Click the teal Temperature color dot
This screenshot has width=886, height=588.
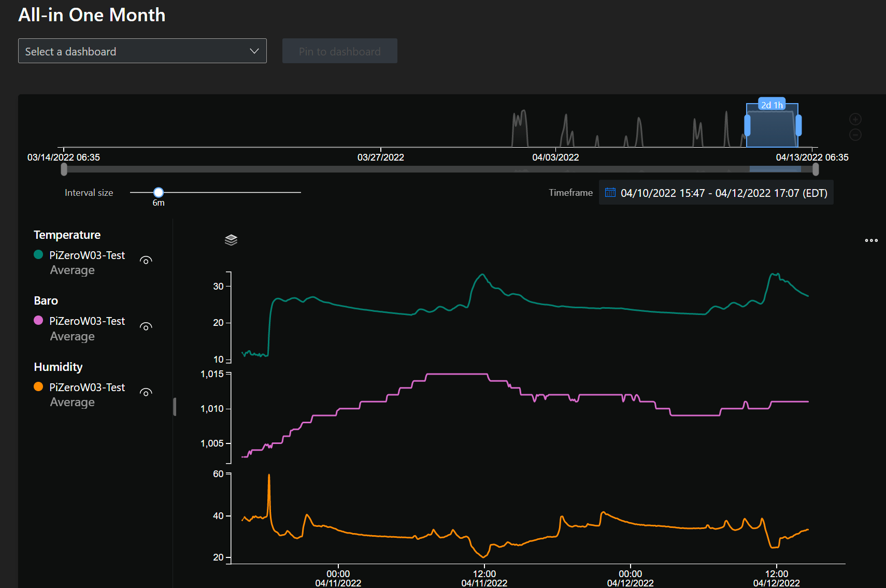[38, 254]
